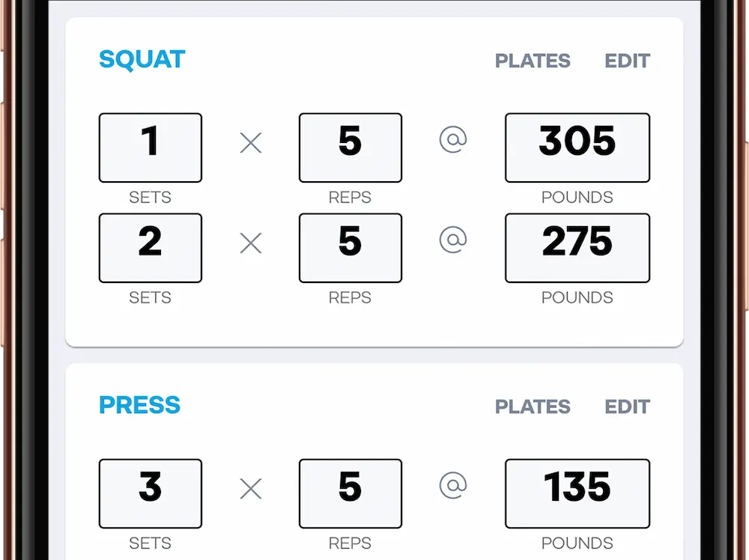The height and width of the screenshot is (560, 749).
Task: Click the Squat sets field showing 2
Action: [151, 248]
